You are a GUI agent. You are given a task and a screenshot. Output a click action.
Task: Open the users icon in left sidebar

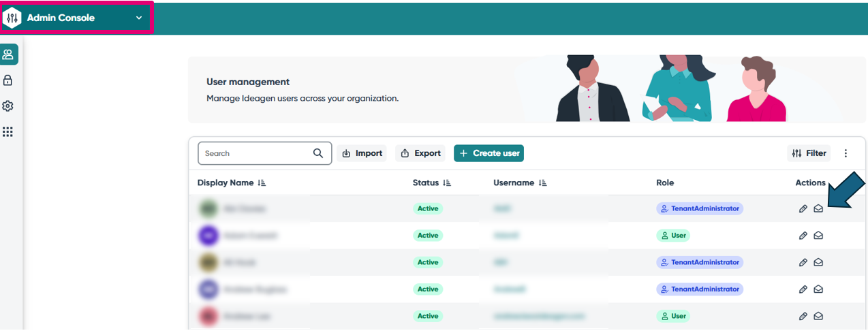(8, 54)
